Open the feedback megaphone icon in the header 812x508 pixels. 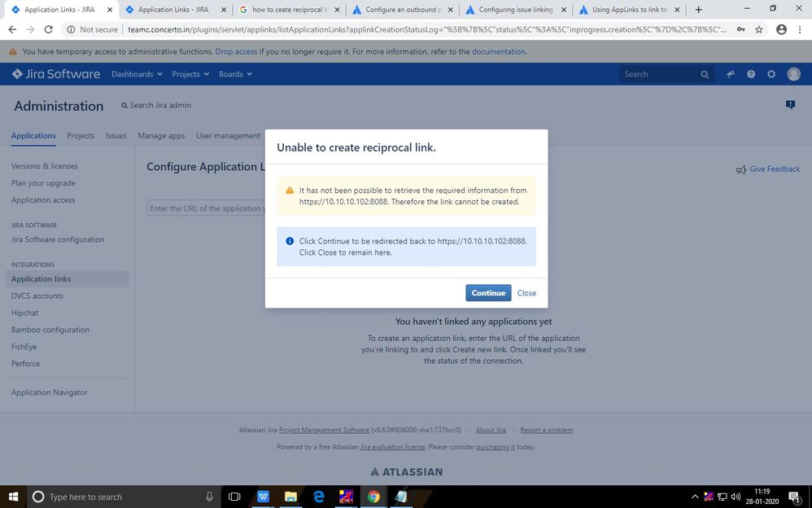point(730,74)
